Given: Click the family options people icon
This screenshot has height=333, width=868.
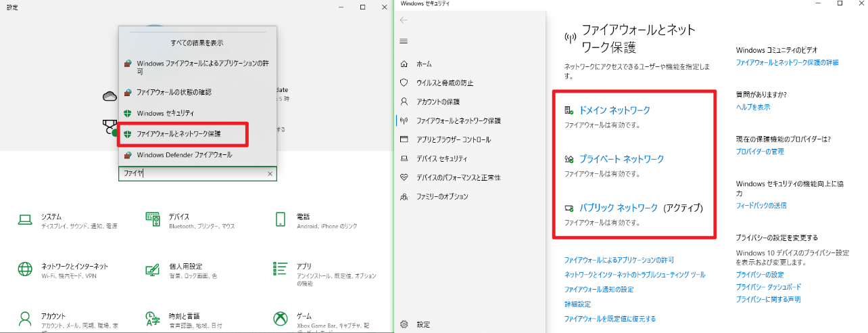Looking at the screenshot, I should click(404, 196).
